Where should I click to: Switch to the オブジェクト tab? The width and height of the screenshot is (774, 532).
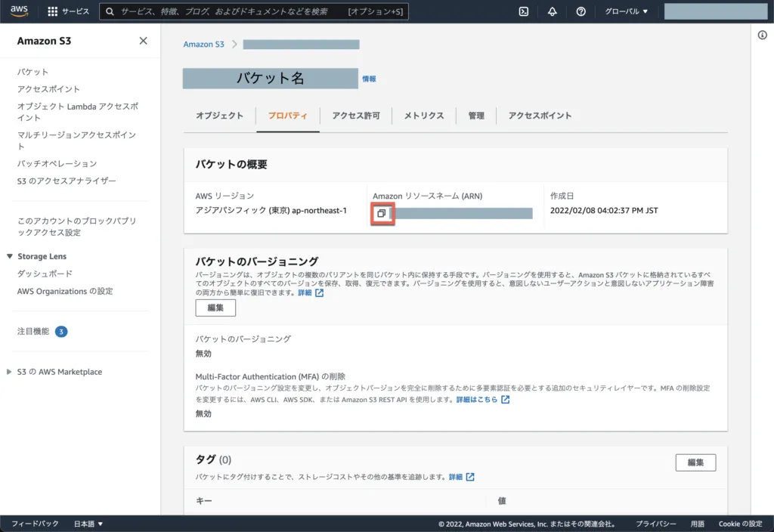point(220,116)
